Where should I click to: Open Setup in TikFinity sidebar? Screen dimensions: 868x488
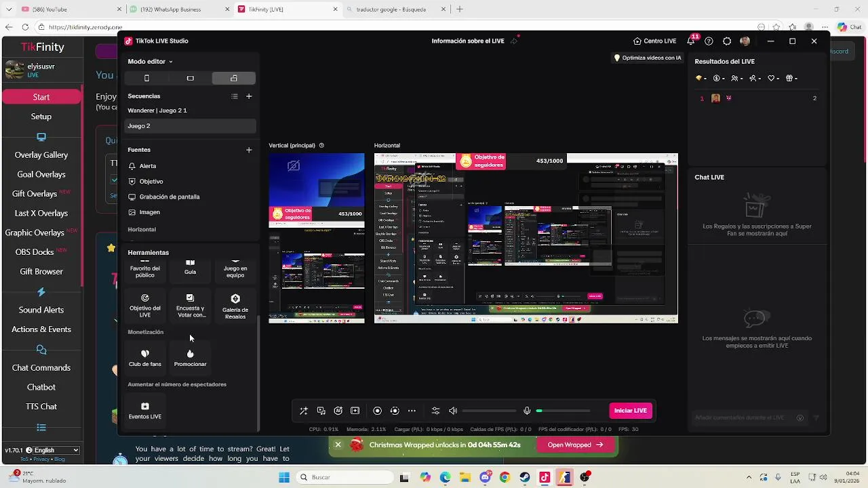point(41,117)
